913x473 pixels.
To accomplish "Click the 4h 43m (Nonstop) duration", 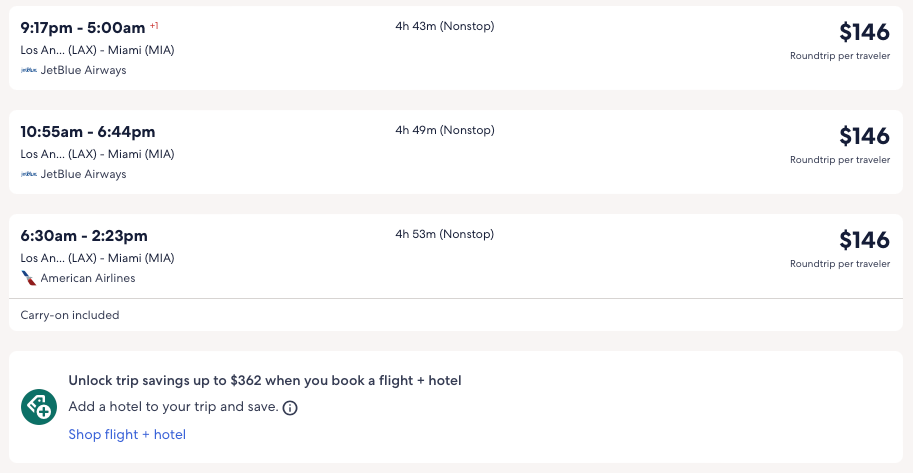I will coord(444,26).
